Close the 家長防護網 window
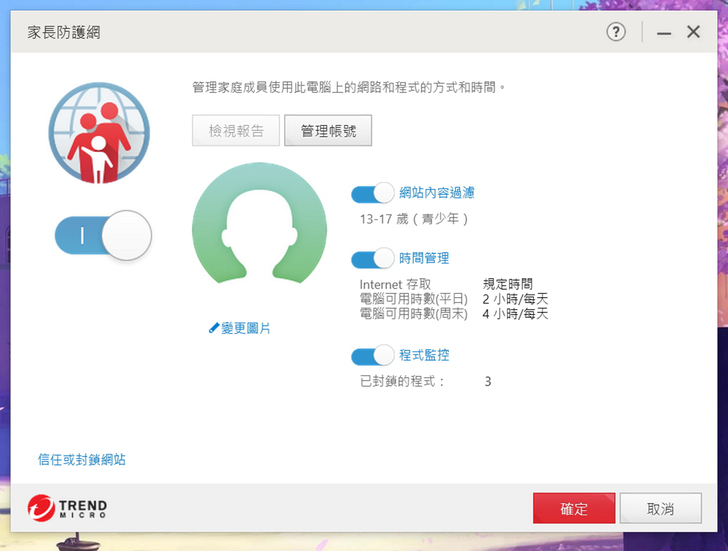The width and height of the screenshot is (728, 551). point(693,32)
